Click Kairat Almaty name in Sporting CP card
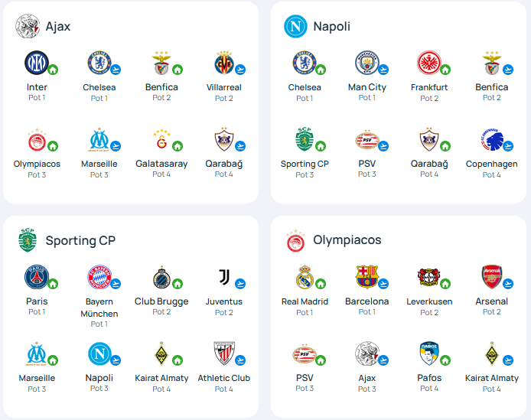Viewport: 531px width, 420px height. point(161,378)
